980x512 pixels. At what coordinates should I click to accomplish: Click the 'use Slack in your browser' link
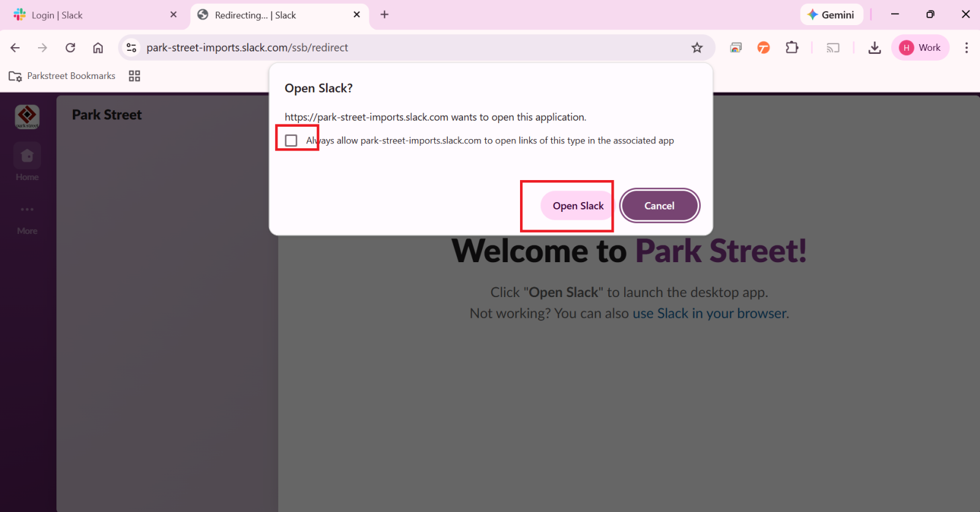click(x=709, y=314)
